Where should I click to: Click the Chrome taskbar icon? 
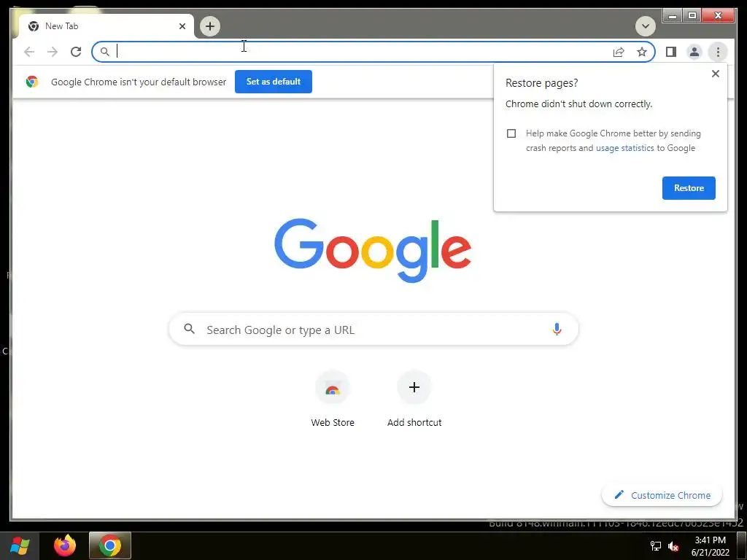click(109, 545)
